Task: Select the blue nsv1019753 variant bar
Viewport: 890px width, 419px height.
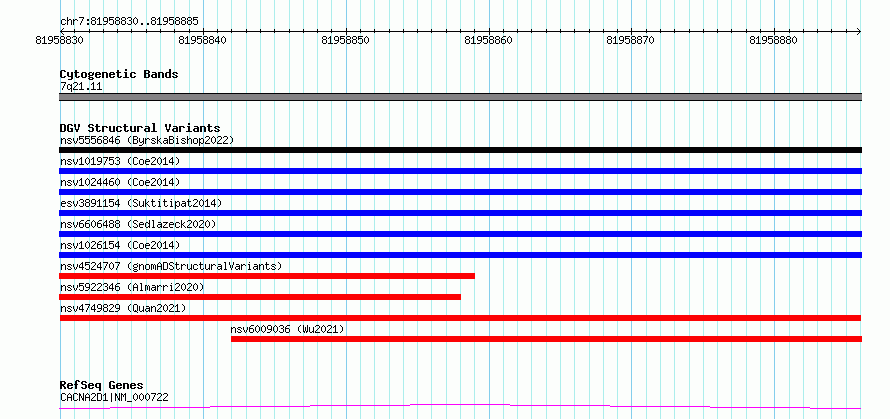Action: tap(460, 171)
